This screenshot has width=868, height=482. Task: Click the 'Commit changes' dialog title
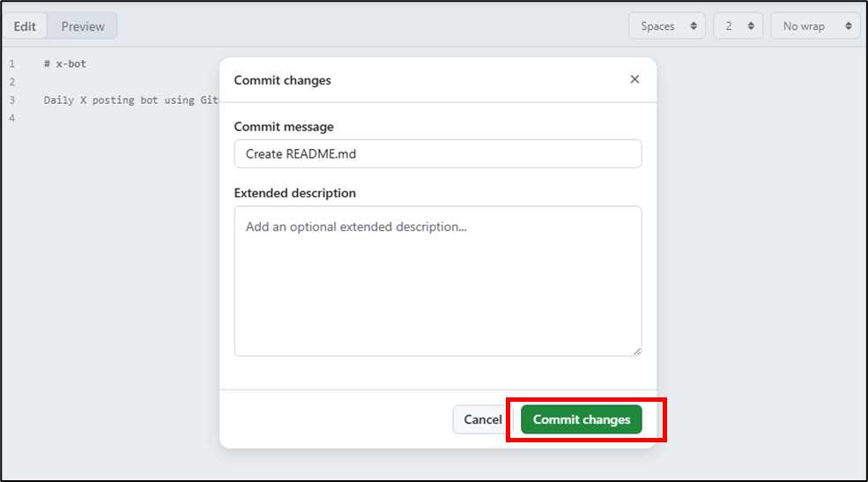(282, 80)
